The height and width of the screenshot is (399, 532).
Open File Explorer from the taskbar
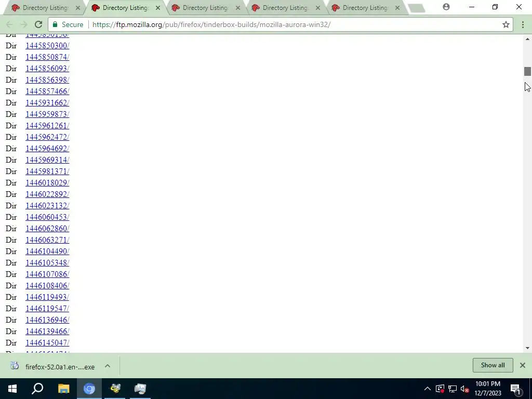click(x=63, y=389)
